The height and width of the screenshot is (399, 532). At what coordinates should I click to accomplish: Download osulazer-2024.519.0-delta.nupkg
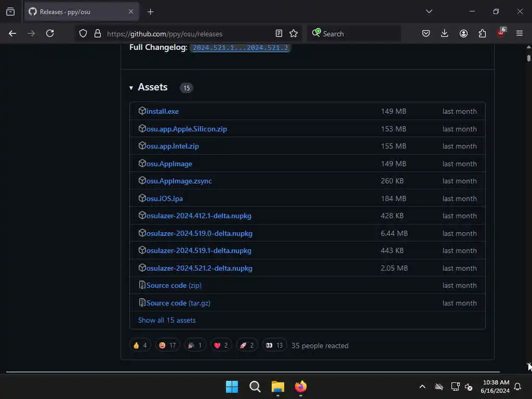[x=199, y=233]
